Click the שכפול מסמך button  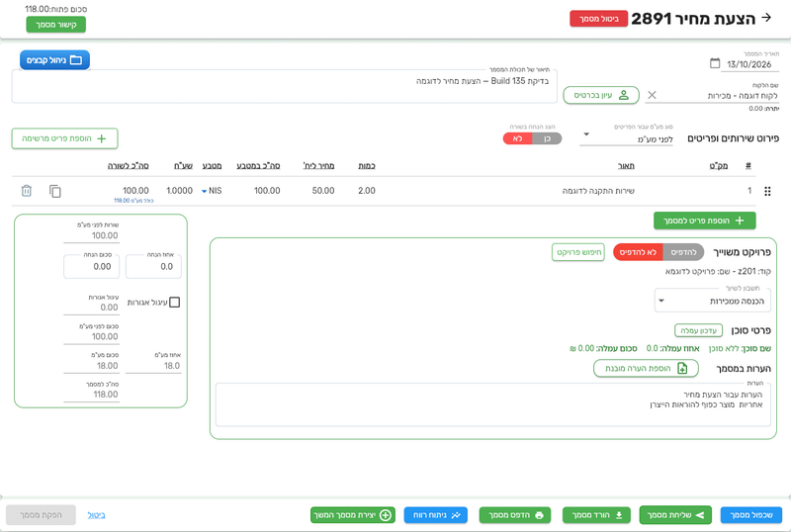pyautogui.click(x=751, y=515)
